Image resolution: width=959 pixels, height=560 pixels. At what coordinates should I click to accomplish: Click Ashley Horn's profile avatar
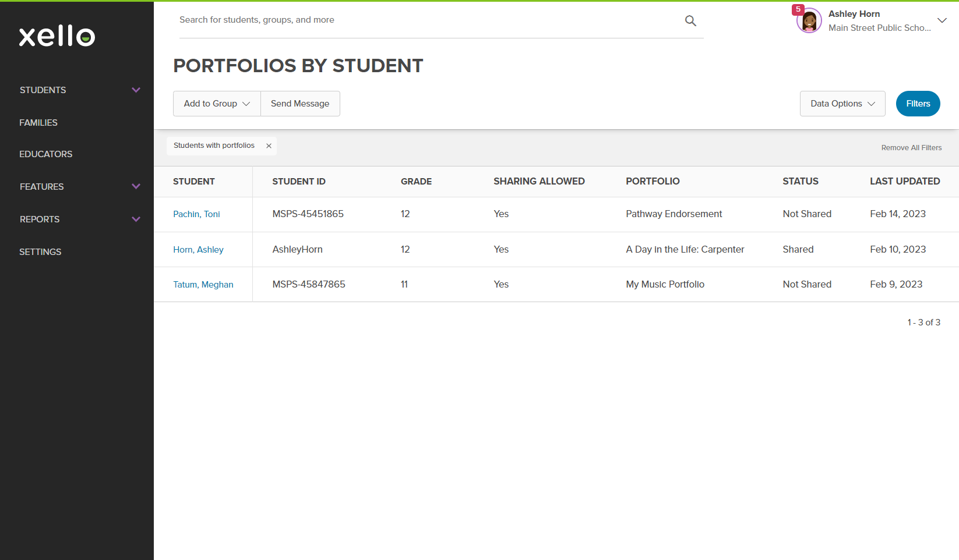click(x=809, y=20)
